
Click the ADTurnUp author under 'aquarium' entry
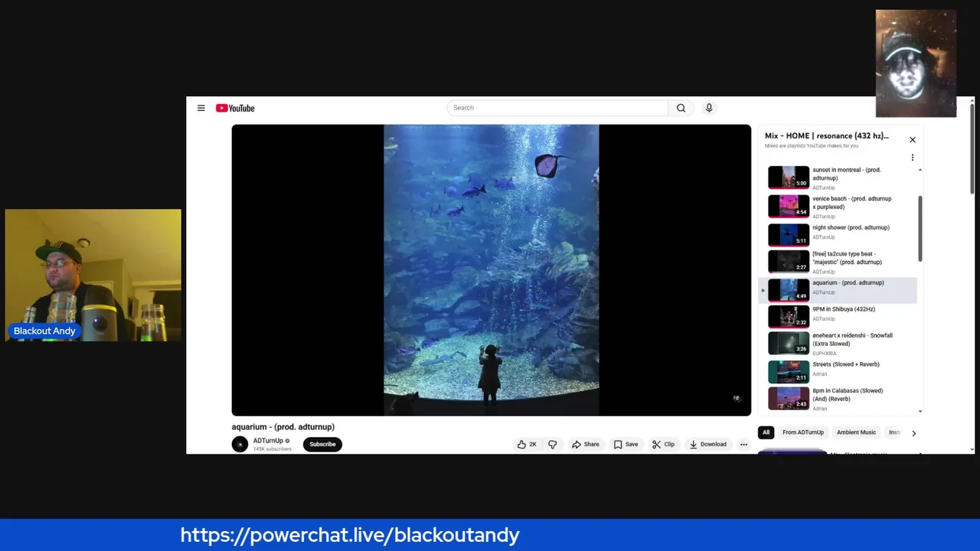click(824, 292)
